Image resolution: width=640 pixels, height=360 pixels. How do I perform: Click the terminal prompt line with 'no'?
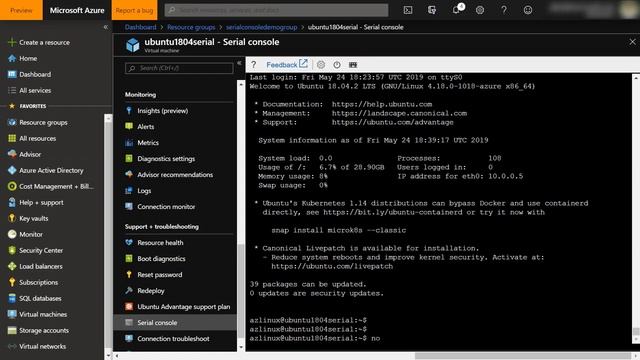315,338
